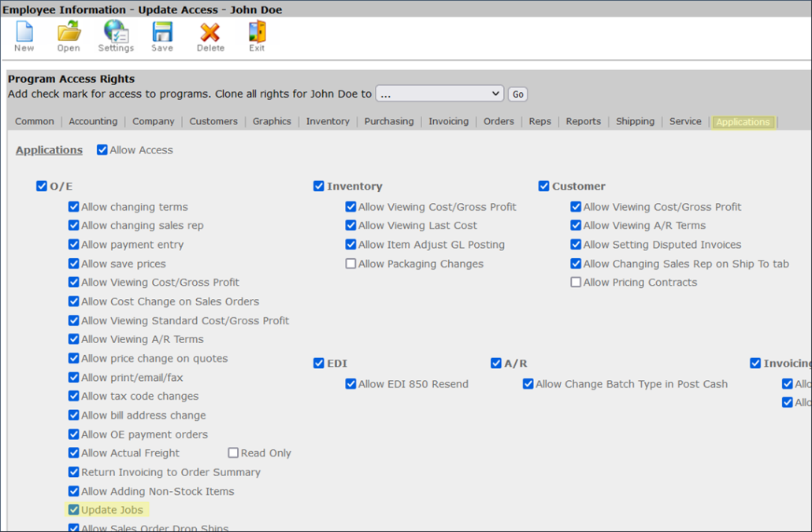Go to the Service tab
Image resolution: width=812 pixels, height=532 pixels.
tap(685, 121)
